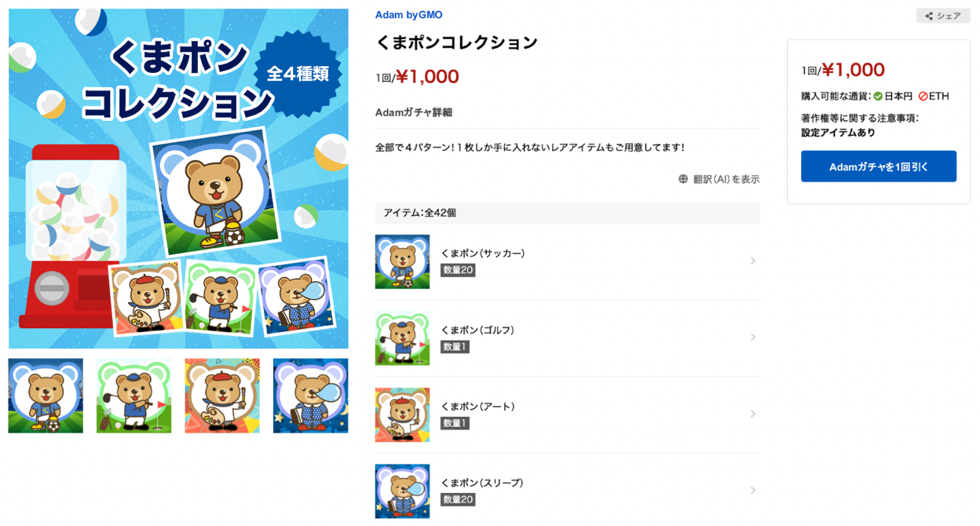Select the art bear gallery thumbnail

pos(222,396)
